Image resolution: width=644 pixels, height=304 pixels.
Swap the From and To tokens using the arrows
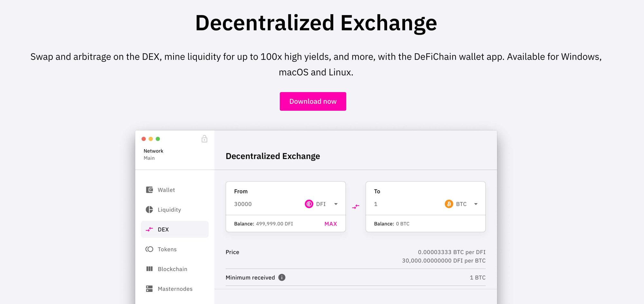pos(356,207)
